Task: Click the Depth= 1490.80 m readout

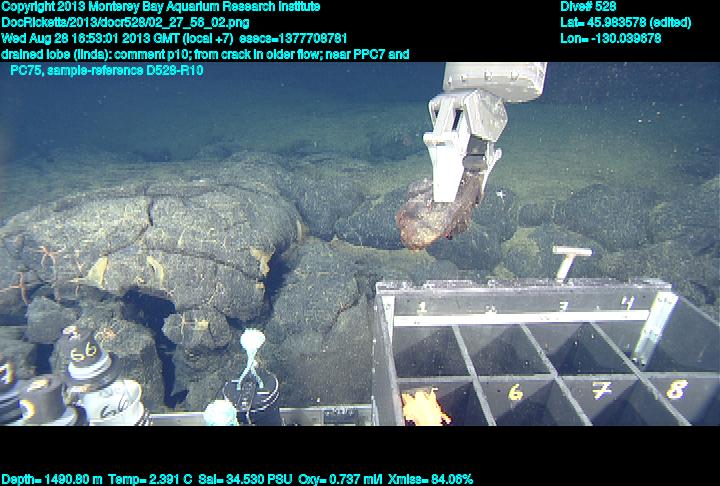Action: (52, 480)
